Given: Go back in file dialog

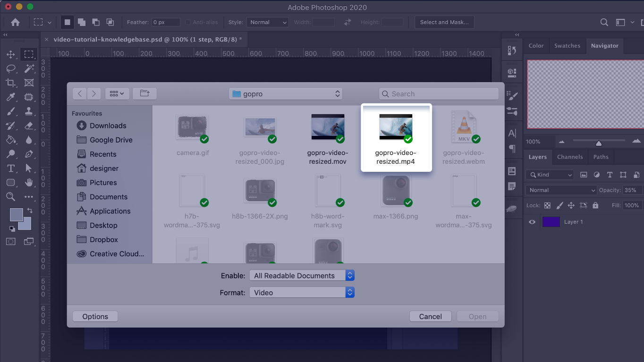Looking at the screenshot, I should pos(80,93).
